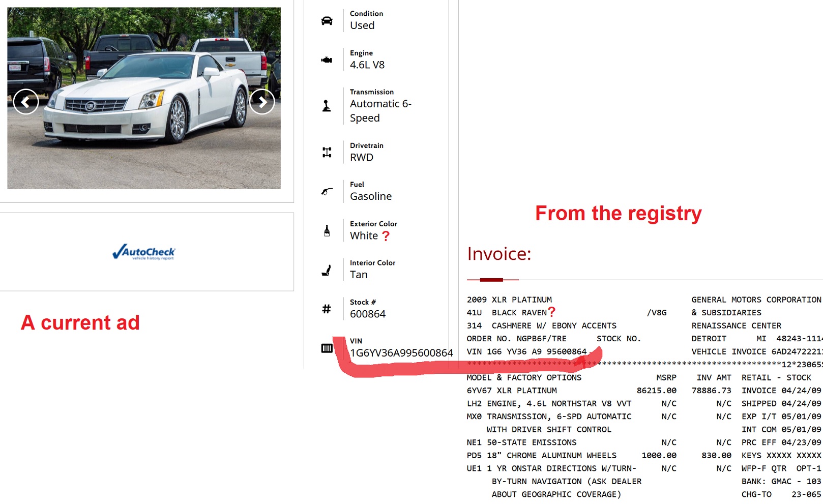The height and width of the screenshot is (504, 823).
Task: Click the next photo arrow on car image
Action: (262, 102)
